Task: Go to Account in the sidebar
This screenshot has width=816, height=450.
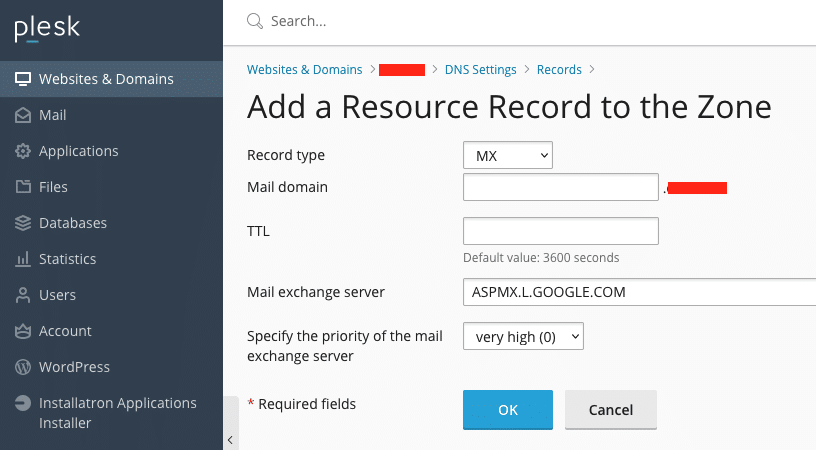Action: [x=65, y=331]
